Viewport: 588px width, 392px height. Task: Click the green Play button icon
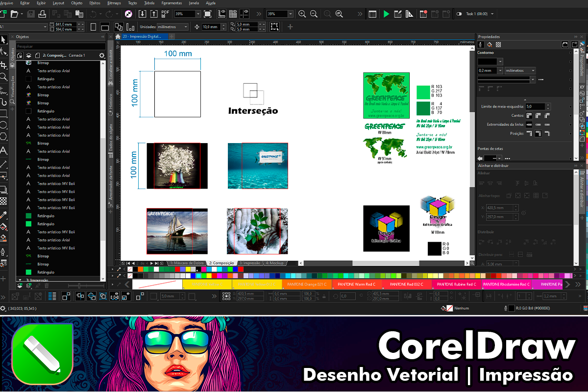pyautogui.click(x=386, y=14)
